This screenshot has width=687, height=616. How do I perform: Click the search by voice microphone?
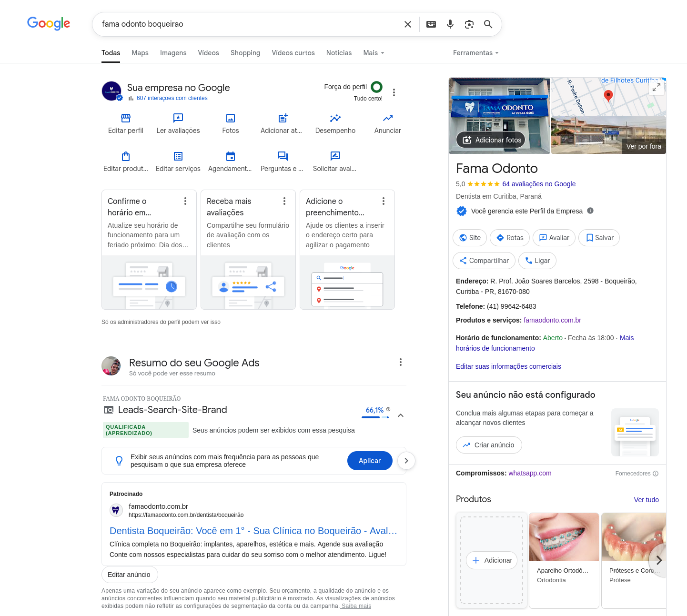[x=450, y=24]
